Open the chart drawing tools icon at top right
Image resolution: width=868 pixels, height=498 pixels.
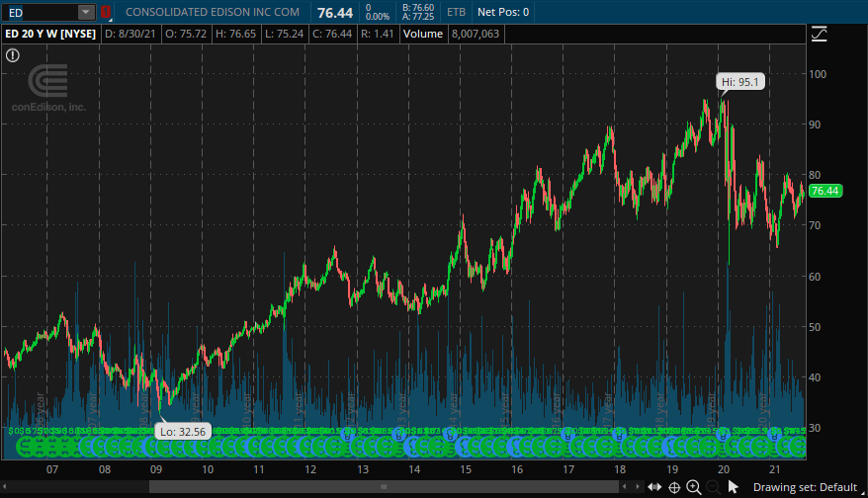[x=820, y=35]
